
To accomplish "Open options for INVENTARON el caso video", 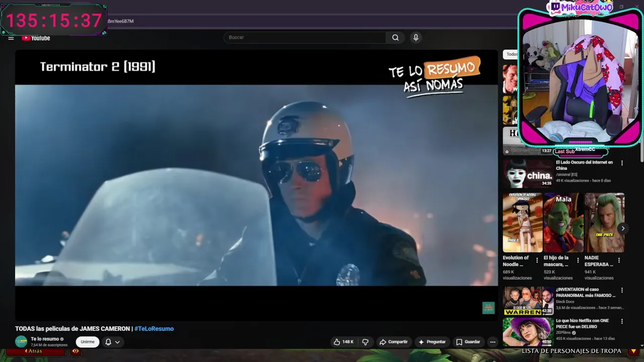I will [622, 290].
